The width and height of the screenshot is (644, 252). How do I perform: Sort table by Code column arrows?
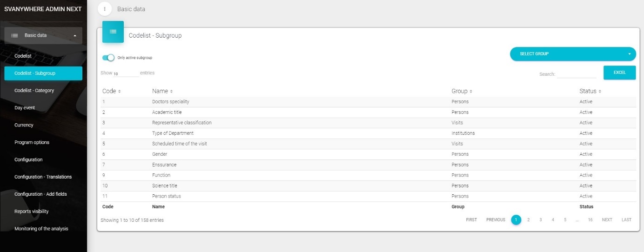[x=120, y=91]
